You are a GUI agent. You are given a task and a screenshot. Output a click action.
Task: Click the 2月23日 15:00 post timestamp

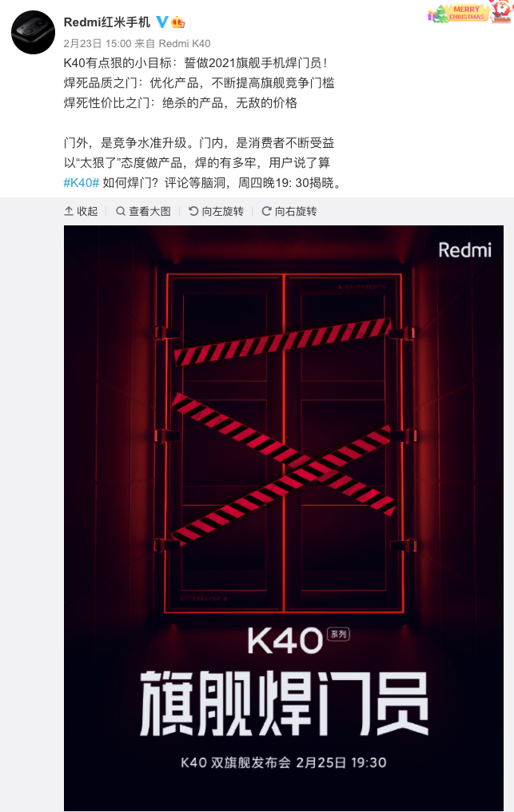click(x=98, y=43)
